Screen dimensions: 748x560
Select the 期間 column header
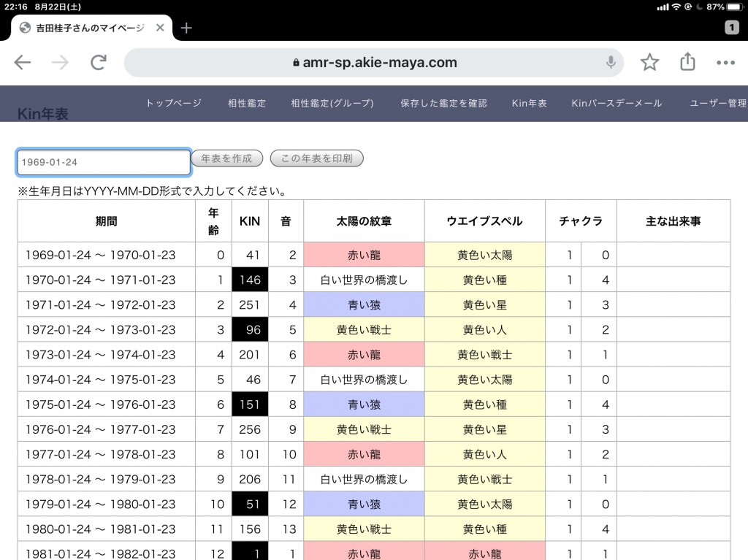107,221
